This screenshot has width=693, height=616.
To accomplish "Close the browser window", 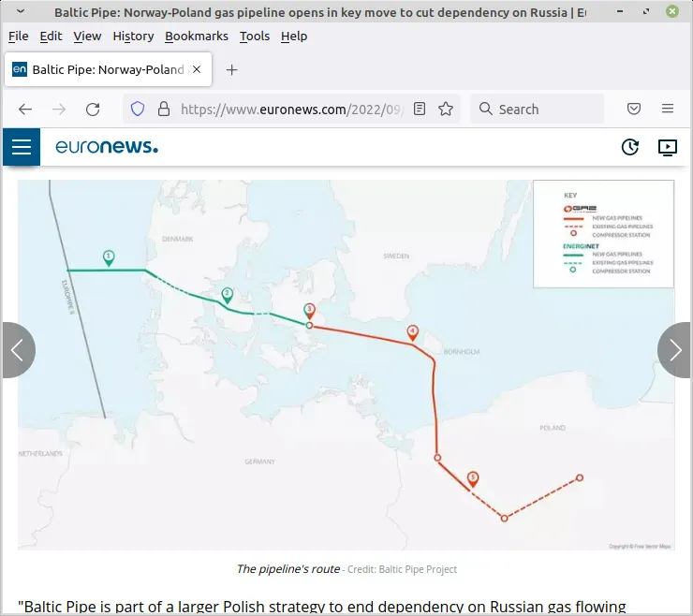I will pyautogui.click(x=672, y=11).
